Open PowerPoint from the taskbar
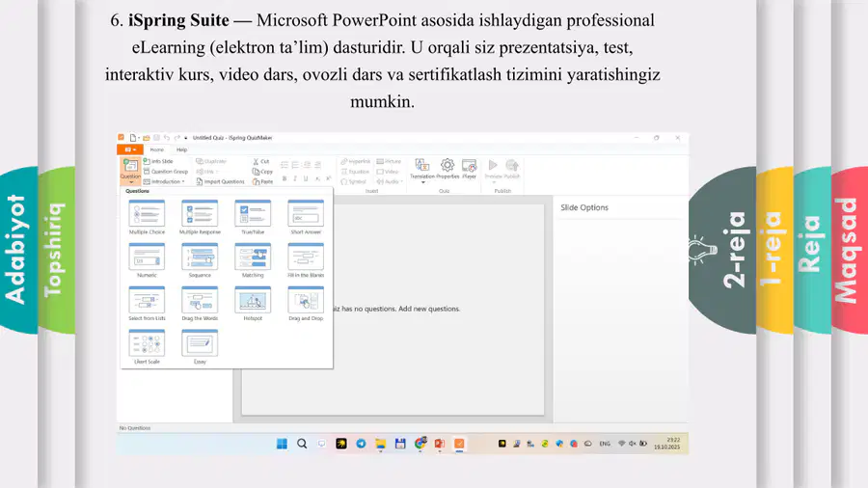The width and height of the screenshot is (868, 488). tap(440, 444)
